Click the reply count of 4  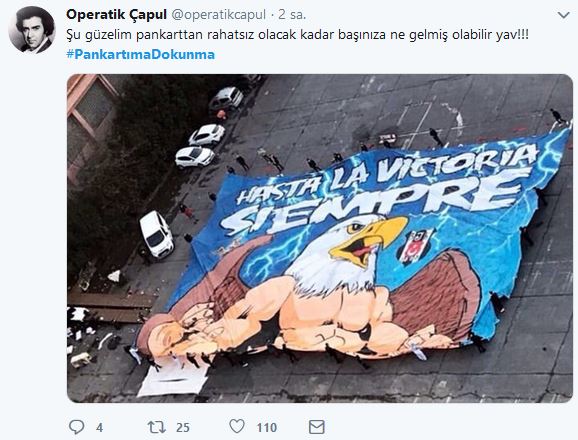point(99,428)
